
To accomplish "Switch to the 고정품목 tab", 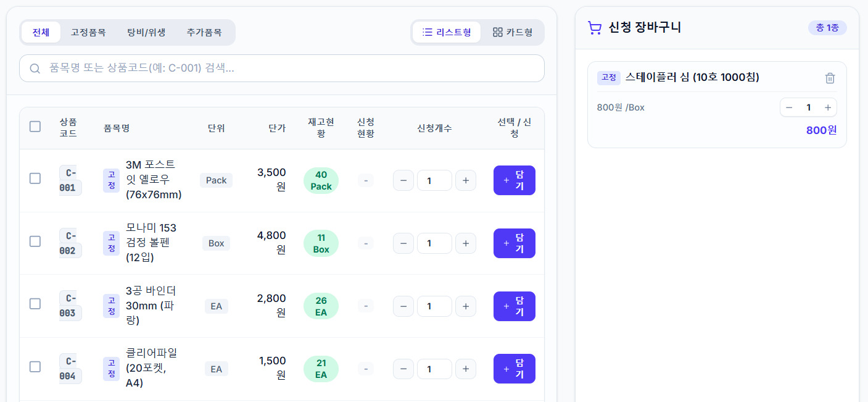I will coord(88,32).
